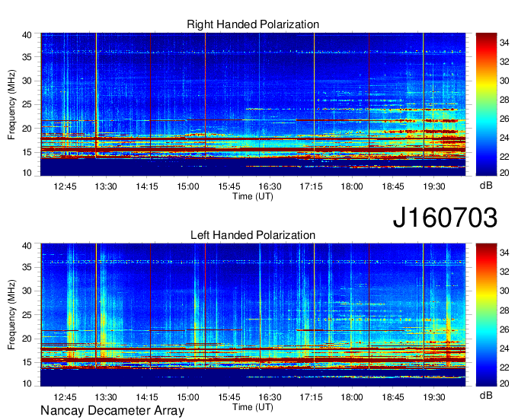This screenshot has width=518, height=420.
Task: Click 25 MHz tick on Right Handed frequency axis
Action: (27, 104)
